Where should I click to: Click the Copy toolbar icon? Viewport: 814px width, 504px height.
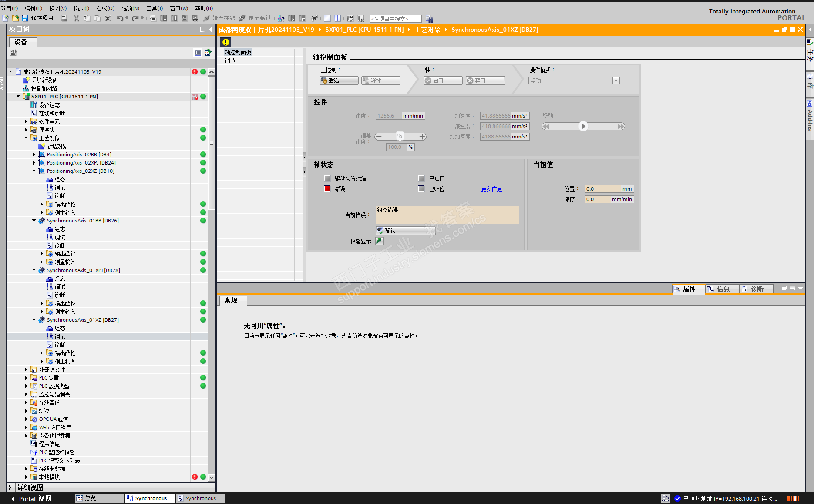point(87,18)
